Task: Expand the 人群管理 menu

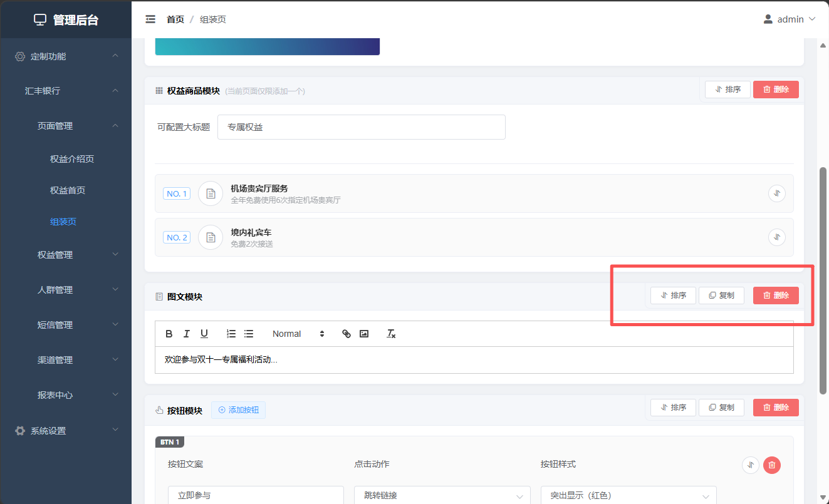Action: coord(66,290)
